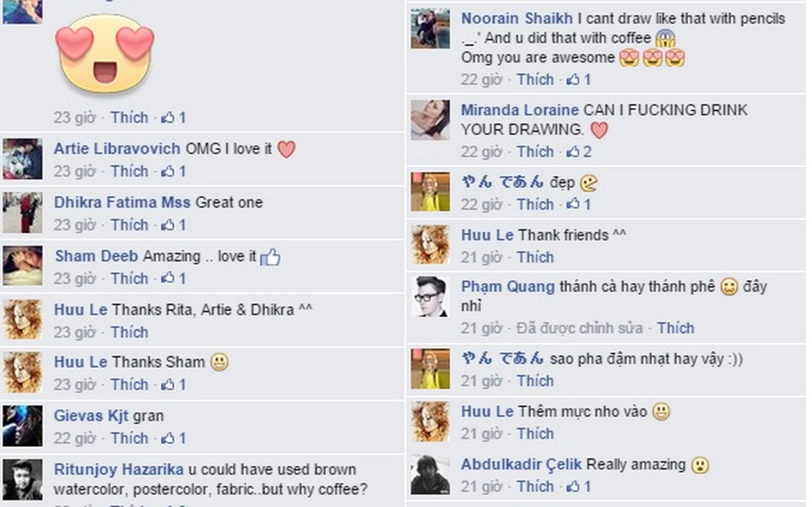Click Thích on Huu Le's Thank friends comment
Viewport: 812px width, 507px height.
pos(535,257)
